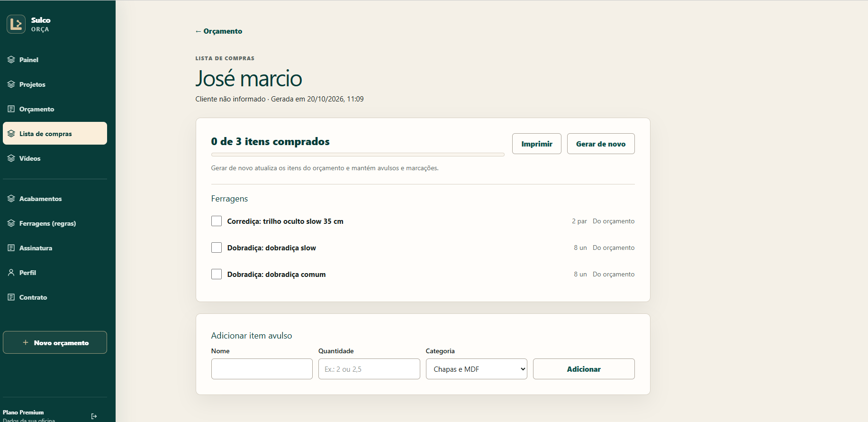Screen dimensions: 868x422
Task: Check Dobradiça dobradiça comum item
Action: (x=217, y=274)
